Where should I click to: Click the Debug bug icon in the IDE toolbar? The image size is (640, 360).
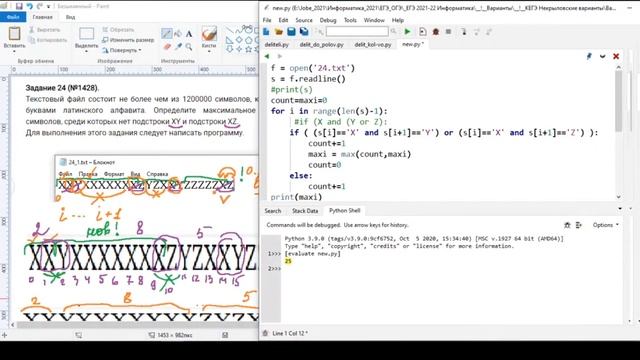[x=436, y=31]
